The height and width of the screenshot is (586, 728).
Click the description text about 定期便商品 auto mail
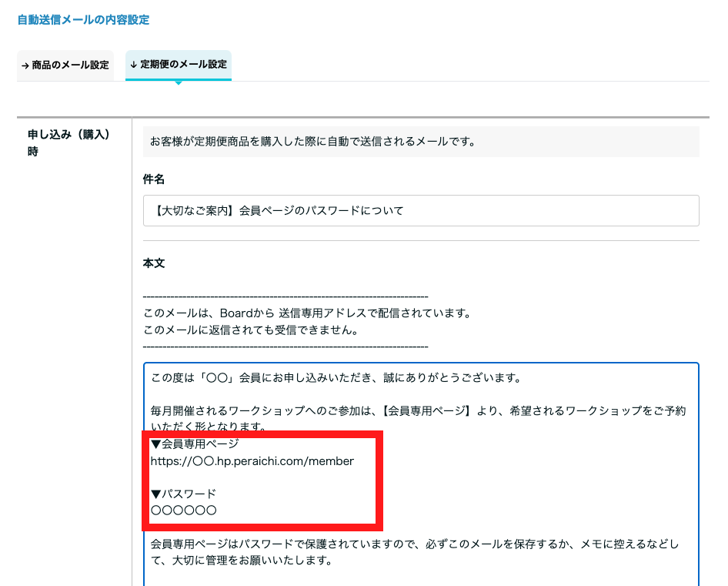(x=313, y=141)
